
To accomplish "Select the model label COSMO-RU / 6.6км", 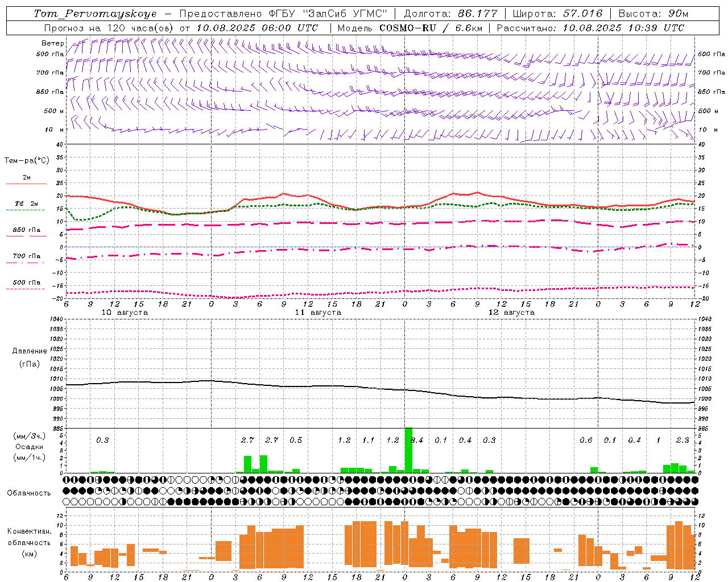I will 430,28.
